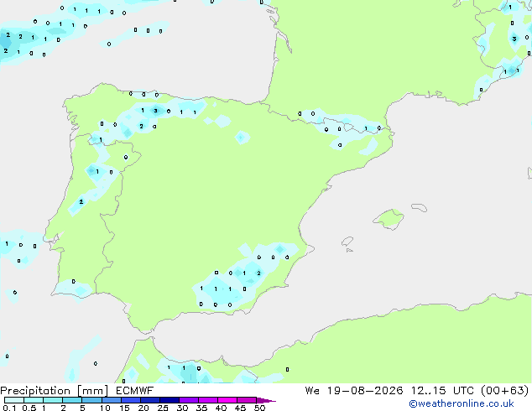This screenshot has width=532, height=411.
Task: Pick the 40–45 mm magenta legend swatch
Action: click(227, 400)
